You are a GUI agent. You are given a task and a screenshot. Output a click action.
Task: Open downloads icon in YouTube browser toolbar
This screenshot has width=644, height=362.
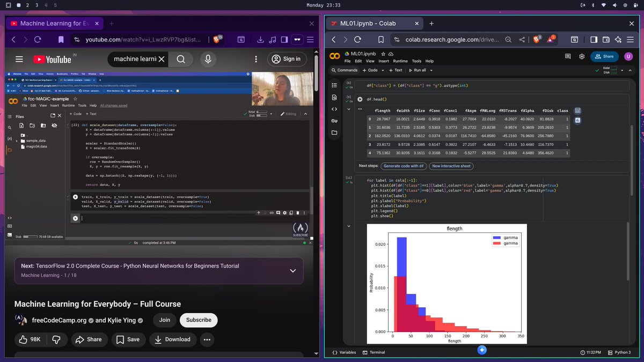[260, 40]
